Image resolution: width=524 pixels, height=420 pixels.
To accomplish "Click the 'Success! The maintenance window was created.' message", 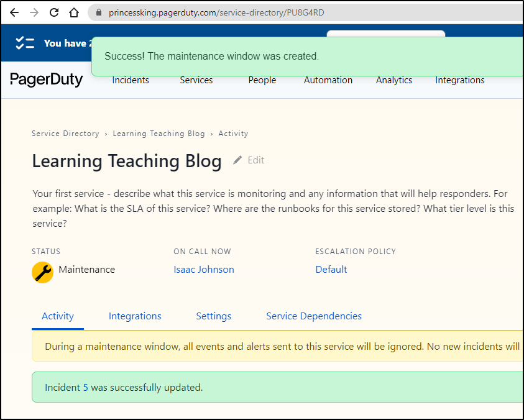I will [211, 56].
